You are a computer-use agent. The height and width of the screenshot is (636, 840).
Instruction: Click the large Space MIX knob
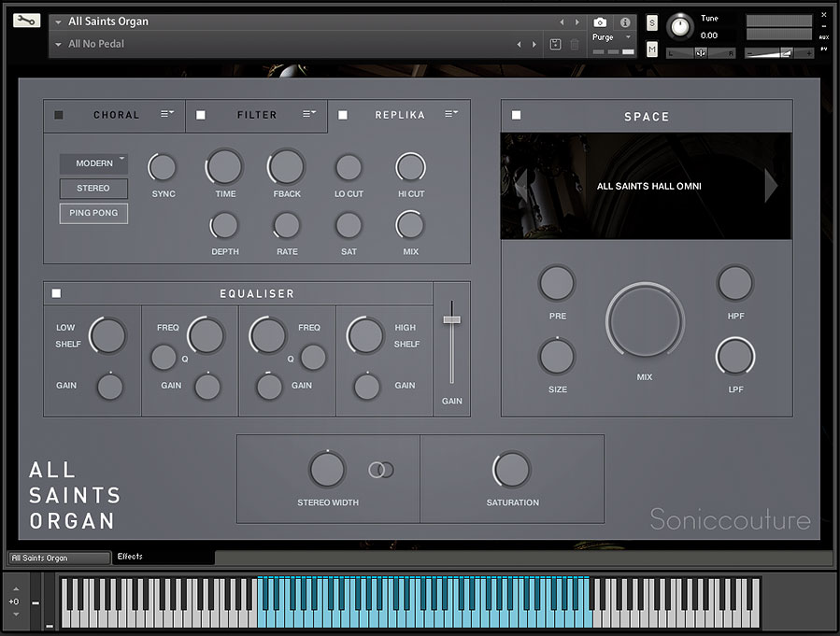pos(645,322)
